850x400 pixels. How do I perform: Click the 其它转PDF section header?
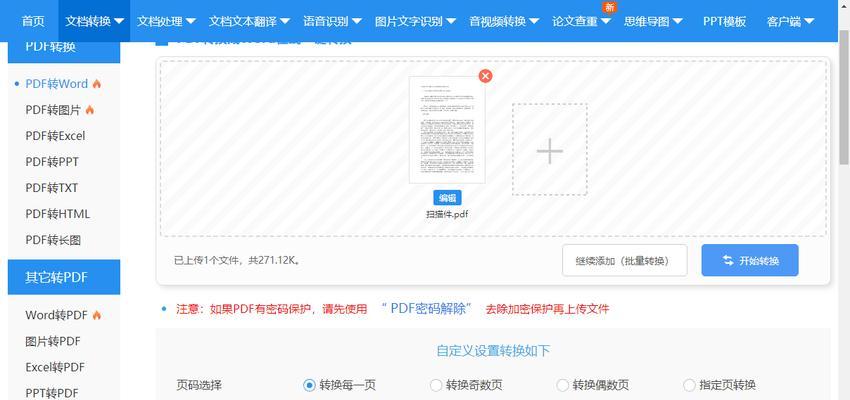click(x=64, y=278)
